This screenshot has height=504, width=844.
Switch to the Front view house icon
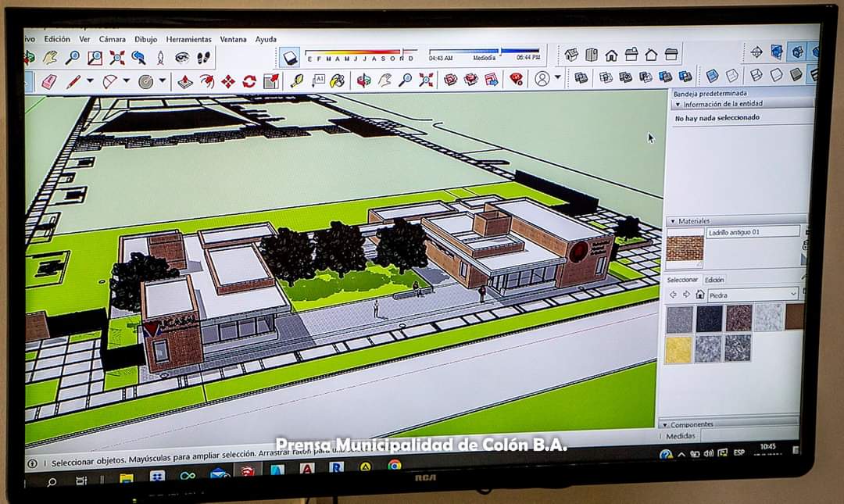pos(611,55)
